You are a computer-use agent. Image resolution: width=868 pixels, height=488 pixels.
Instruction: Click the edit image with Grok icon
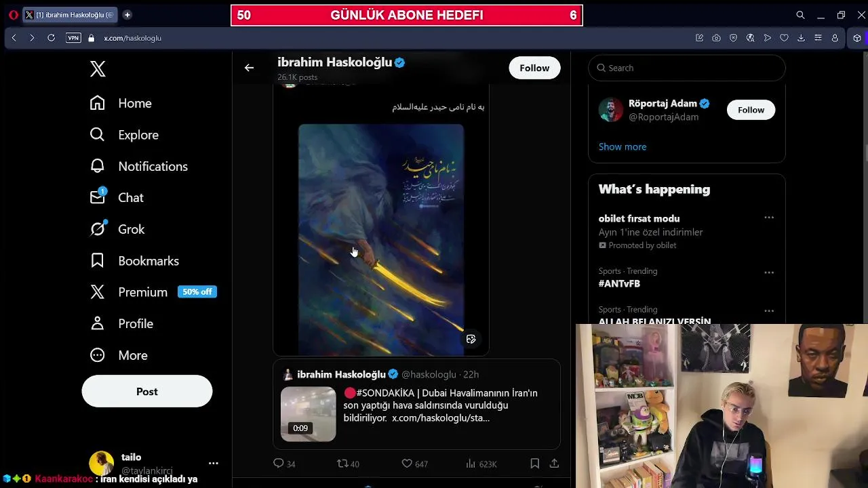pyautogui.click(x=471, y=339)
